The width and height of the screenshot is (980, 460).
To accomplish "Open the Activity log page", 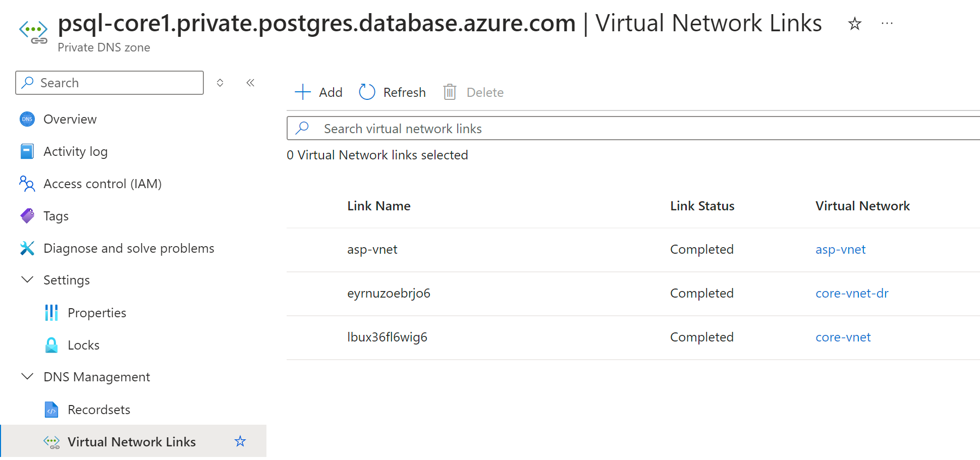I will tap(76, 151).
